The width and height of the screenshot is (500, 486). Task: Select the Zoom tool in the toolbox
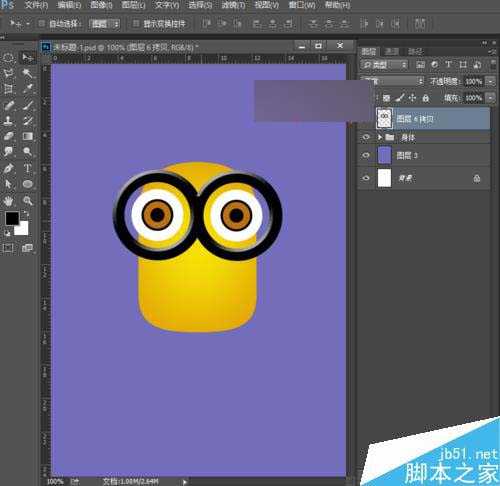tap(28, 200)
